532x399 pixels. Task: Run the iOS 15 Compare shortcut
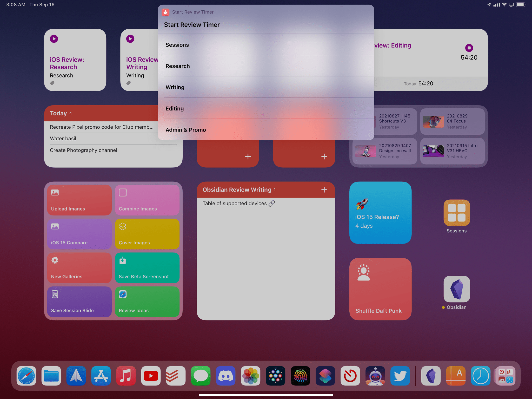79,234
